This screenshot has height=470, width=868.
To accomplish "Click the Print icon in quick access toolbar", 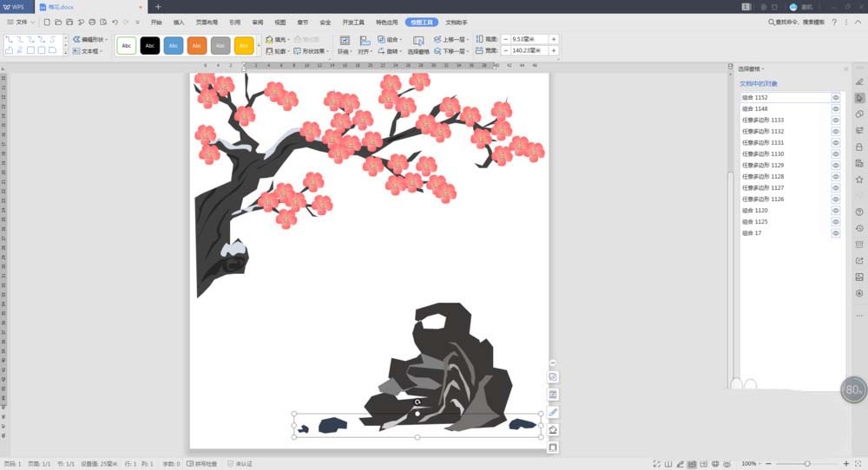I will click(92, 23).
